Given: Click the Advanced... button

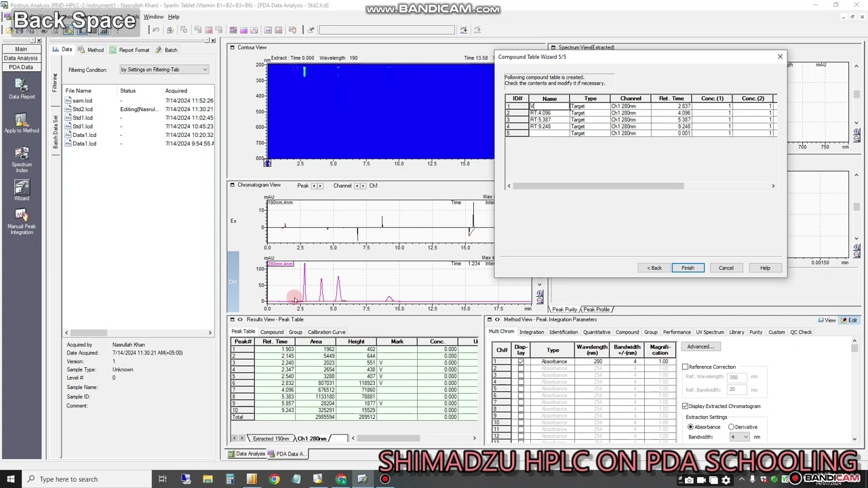Looking at the screenshot, I should pyautogui.click(x=701, y=346).
